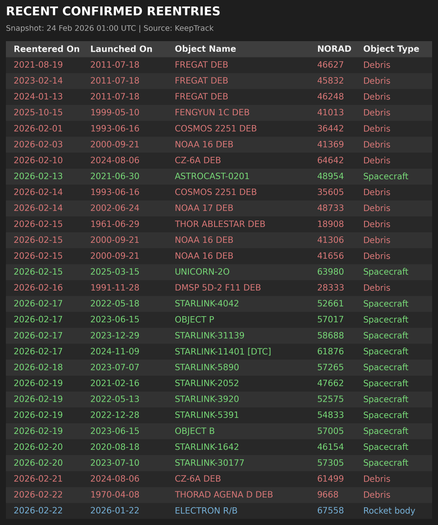
Task: Select NORAD number 61499
Action: (330, 479)
